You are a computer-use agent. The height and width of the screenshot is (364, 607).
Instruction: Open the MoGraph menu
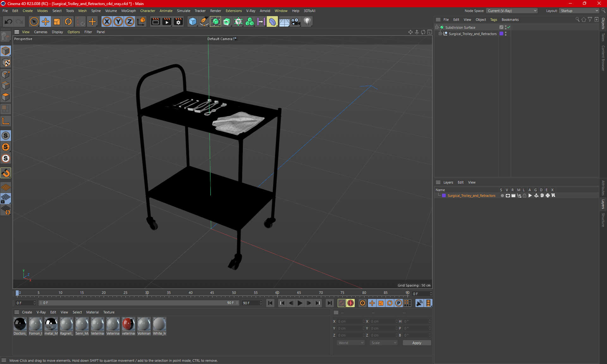[128, 11]
